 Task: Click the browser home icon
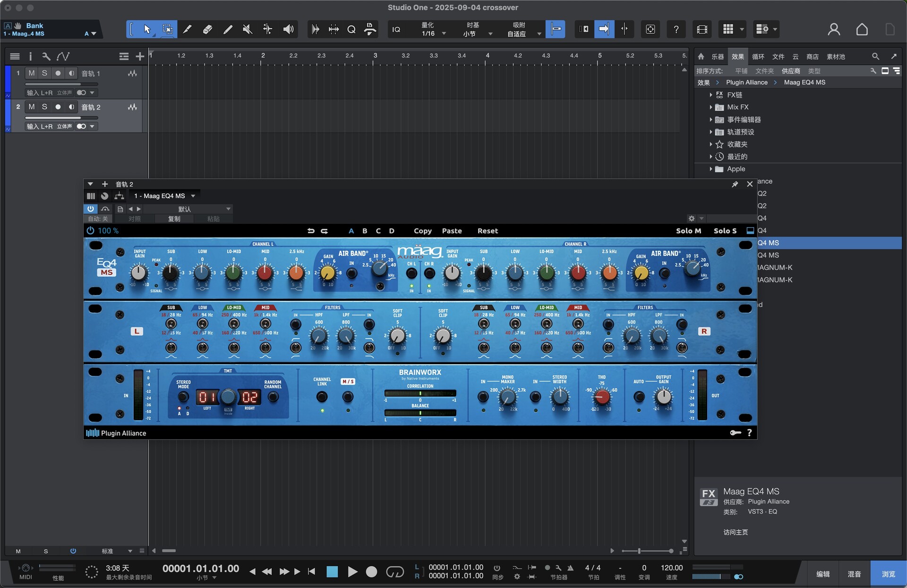point(701,56)
